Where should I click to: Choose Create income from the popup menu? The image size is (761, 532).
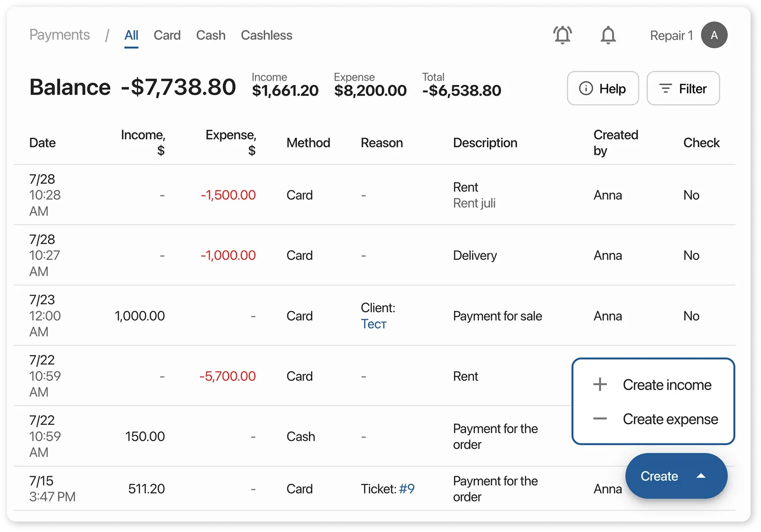click(668, 384)
